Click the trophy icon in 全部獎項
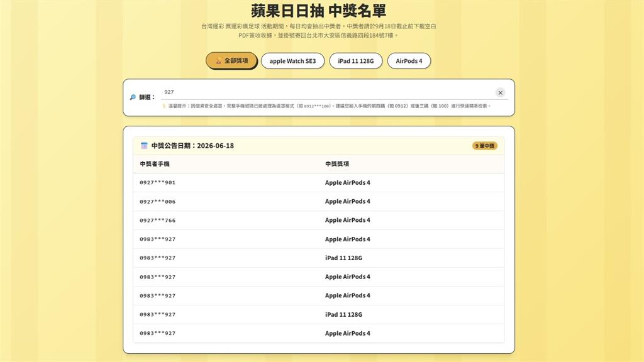 tap(218, 61)
